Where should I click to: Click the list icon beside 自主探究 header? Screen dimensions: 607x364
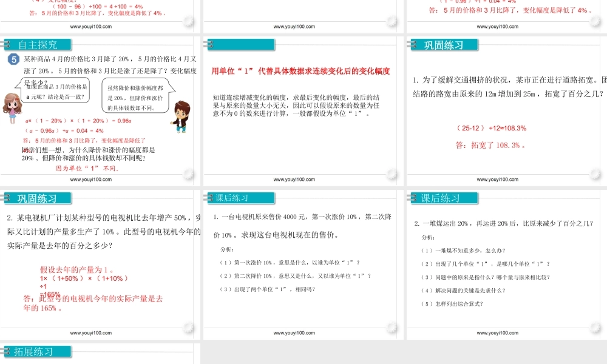(7, 44)
